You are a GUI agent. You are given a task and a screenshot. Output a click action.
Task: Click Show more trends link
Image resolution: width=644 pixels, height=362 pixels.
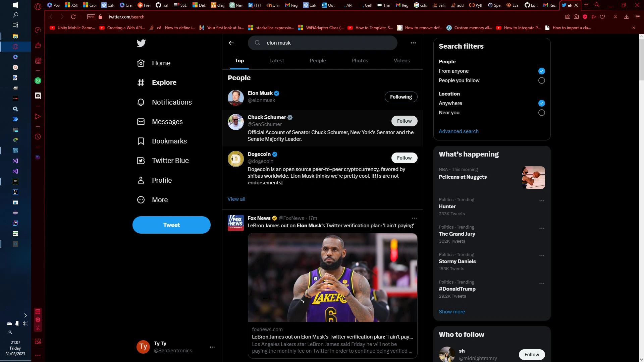click(x=451, y=312)
